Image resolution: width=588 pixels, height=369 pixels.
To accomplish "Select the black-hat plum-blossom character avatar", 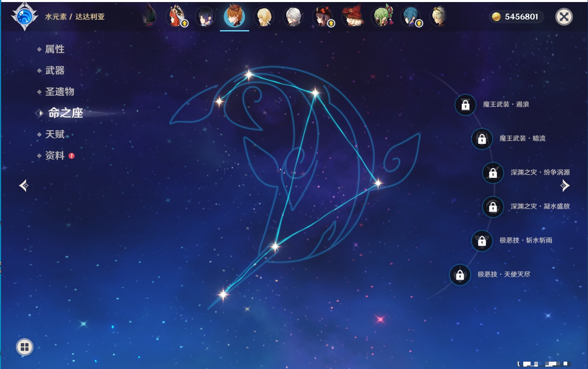I will [x=323, y=17].
